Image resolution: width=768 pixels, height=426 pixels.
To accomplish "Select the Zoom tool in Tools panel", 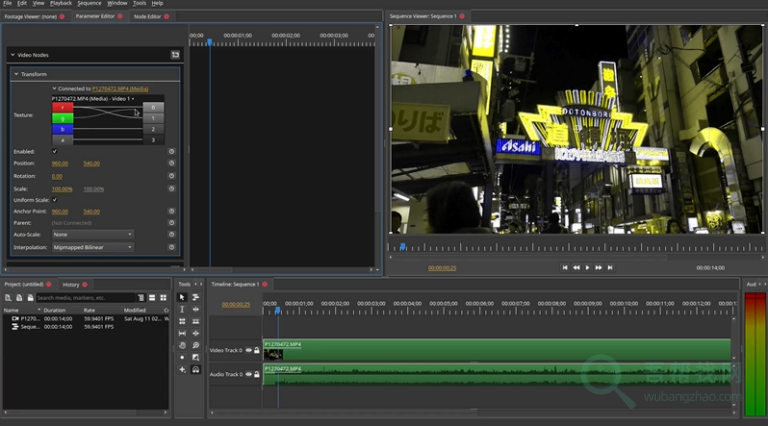I will click(196, 345).
